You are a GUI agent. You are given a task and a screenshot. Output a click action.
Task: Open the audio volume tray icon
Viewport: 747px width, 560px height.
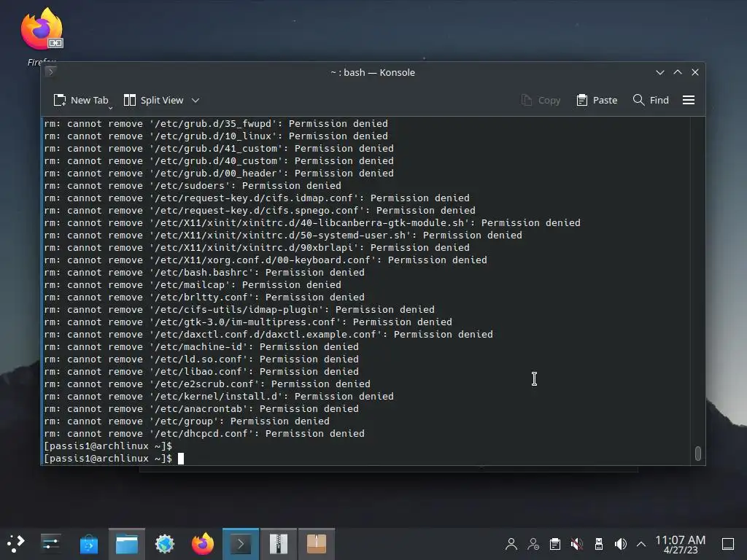(621, 544)
